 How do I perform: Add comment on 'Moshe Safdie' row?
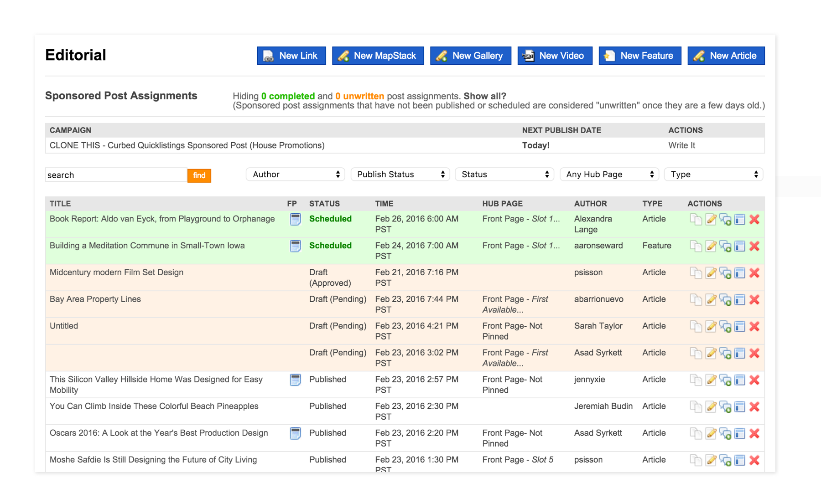[725, 460]
